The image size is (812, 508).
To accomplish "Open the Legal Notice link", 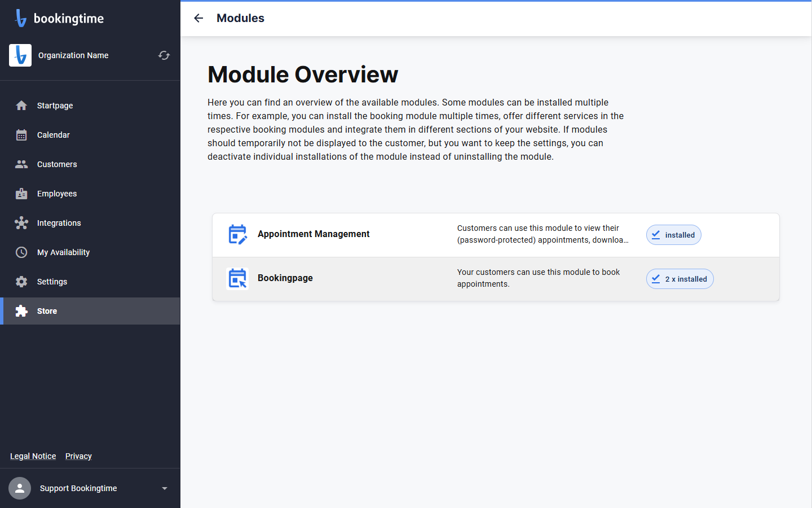I will pos(33,456).
